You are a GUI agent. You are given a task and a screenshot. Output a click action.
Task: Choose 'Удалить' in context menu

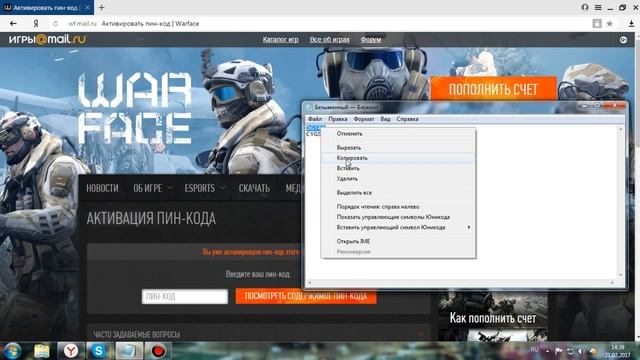tap(398, 178)
